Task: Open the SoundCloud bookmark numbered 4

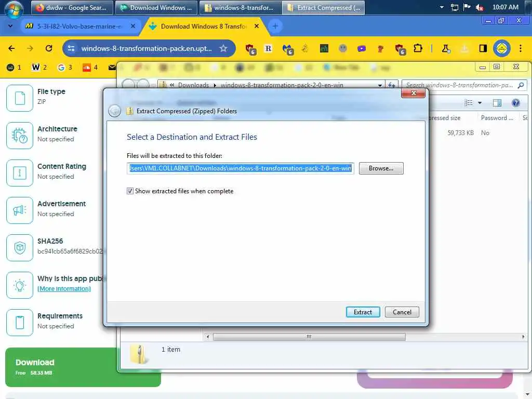Action: pyautogui.click(x=90, y=68)
